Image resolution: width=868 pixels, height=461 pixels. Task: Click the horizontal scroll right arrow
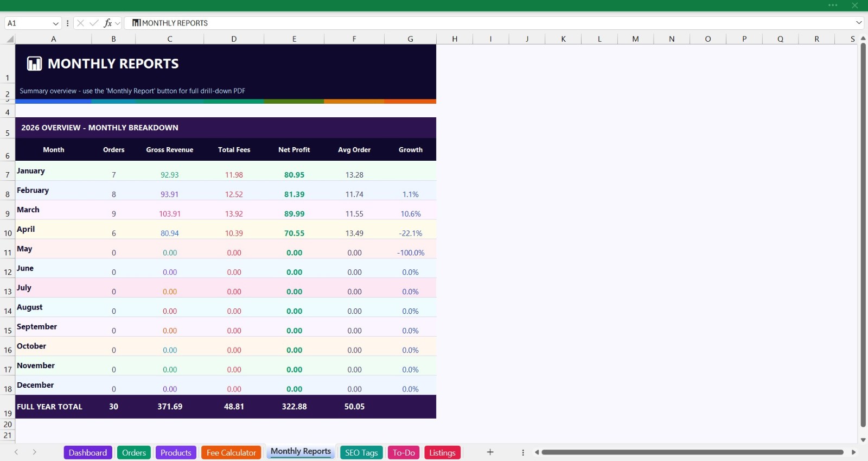point(853,452)
